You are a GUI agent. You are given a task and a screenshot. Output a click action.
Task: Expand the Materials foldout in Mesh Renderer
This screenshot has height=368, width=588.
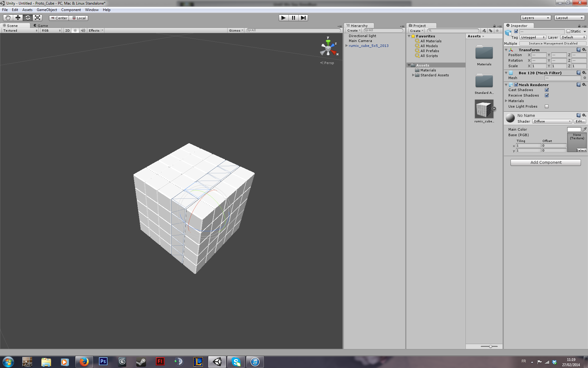(x=506, y=101)
